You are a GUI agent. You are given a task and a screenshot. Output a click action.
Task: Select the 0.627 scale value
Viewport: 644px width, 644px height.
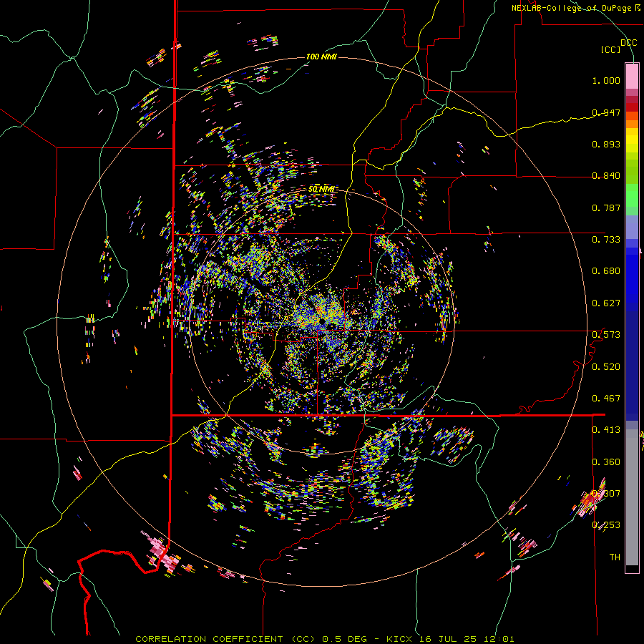[x=606, y=303]
